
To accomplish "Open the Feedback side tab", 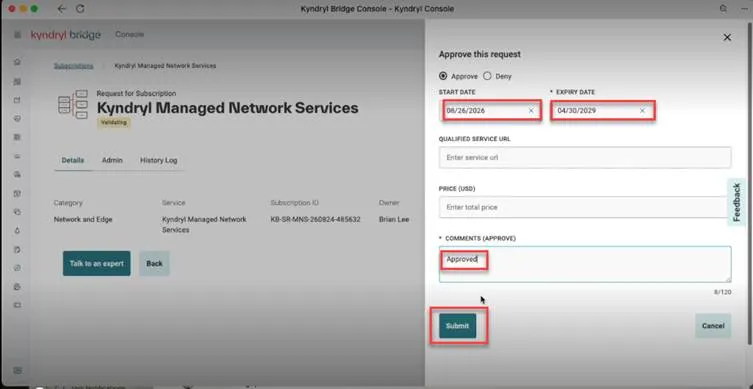I will click(x=737, y=202).
